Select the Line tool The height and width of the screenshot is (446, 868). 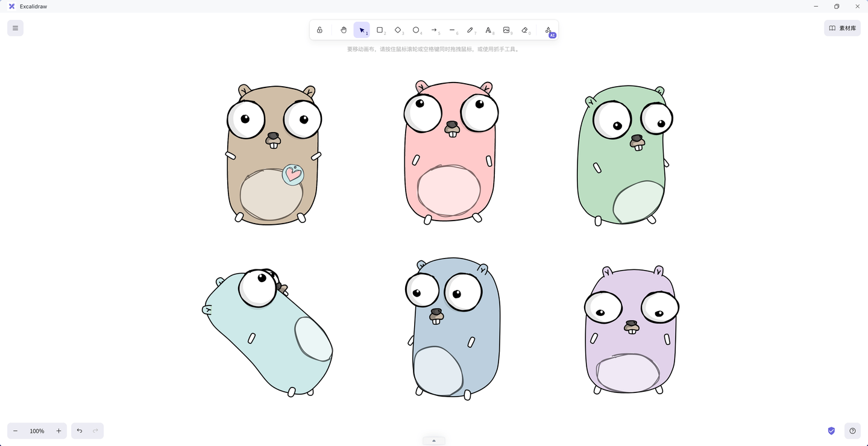[x=452, y=30]
